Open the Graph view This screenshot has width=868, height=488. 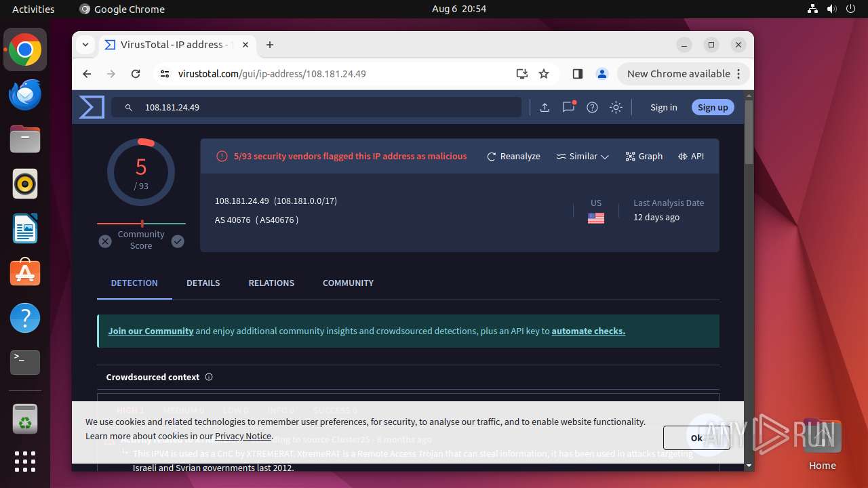[644, 156]
